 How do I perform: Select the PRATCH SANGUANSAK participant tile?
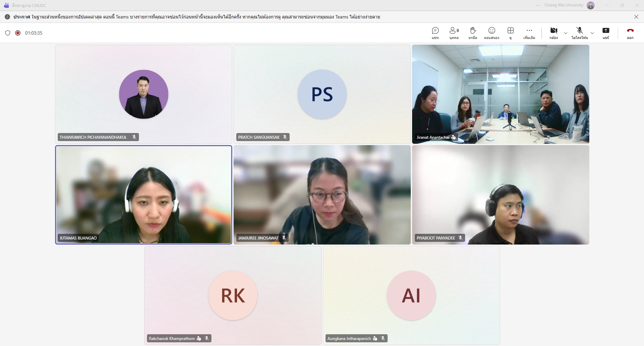coord(322,94)
